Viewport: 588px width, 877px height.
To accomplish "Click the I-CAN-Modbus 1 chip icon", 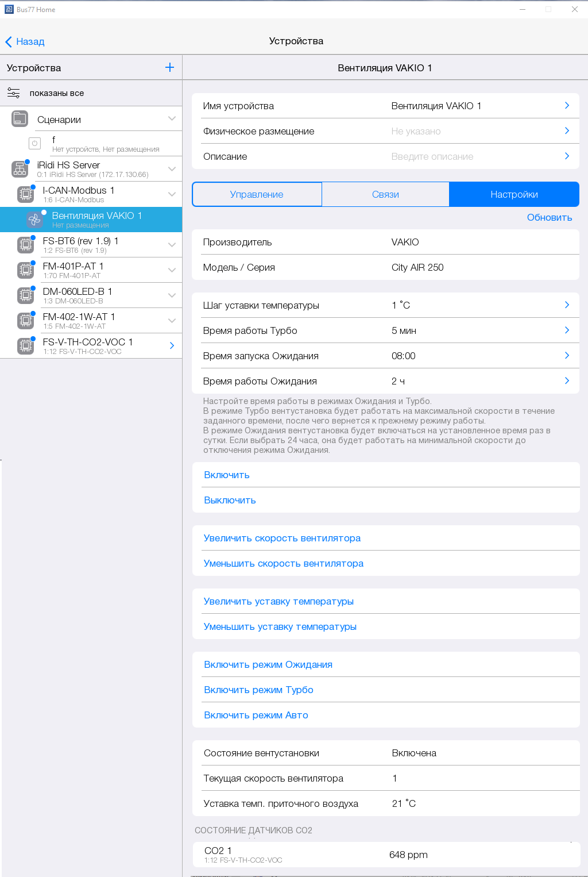I will pyautogui.click(x=25, y=194).
